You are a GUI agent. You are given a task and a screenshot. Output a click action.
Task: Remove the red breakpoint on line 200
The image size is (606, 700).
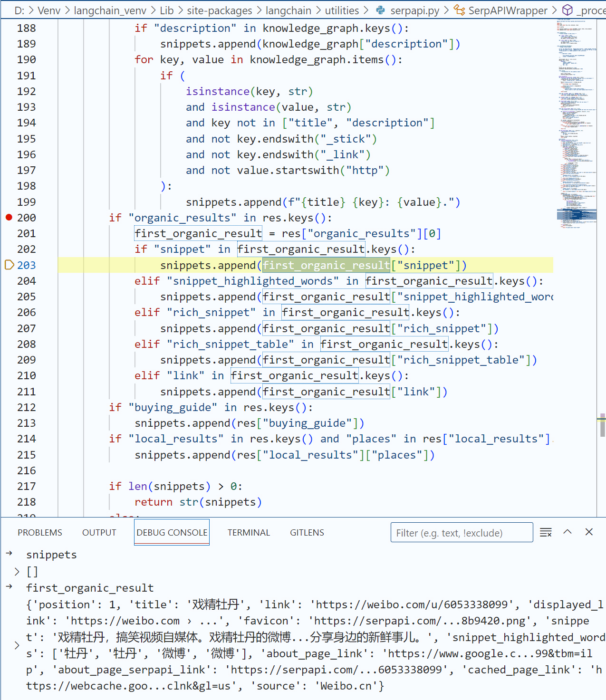[x=9, y=217]
